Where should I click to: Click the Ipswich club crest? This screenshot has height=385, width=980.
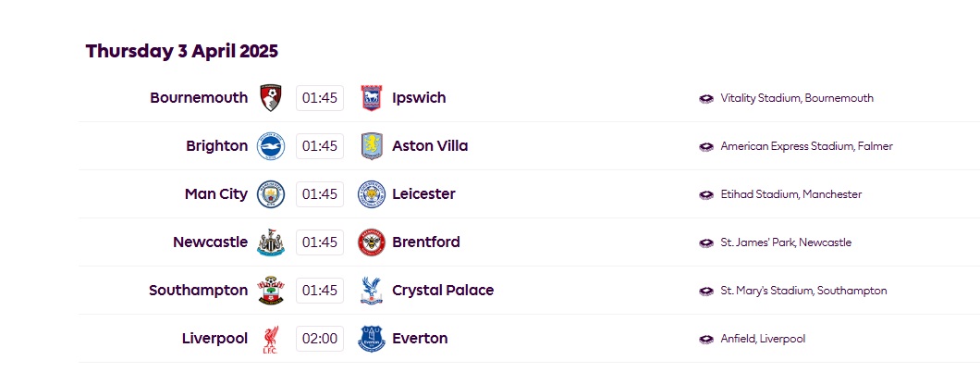[x=371, y=97]
